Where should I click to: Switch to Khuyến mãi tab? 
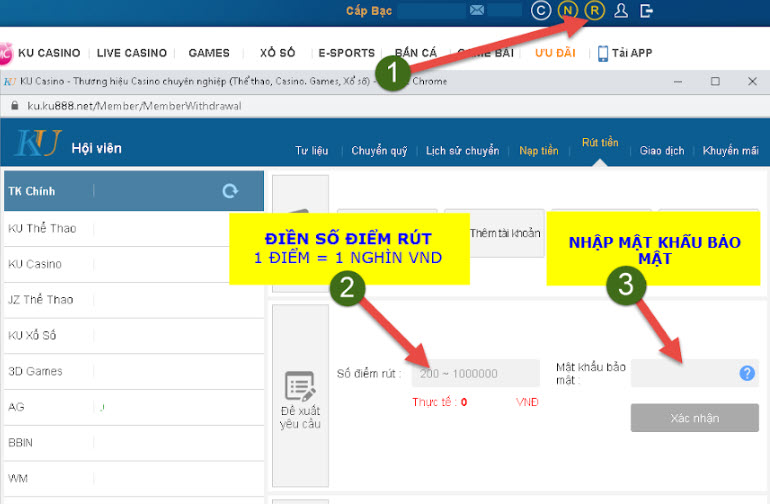pyautogui.click(x=730, y=151)
